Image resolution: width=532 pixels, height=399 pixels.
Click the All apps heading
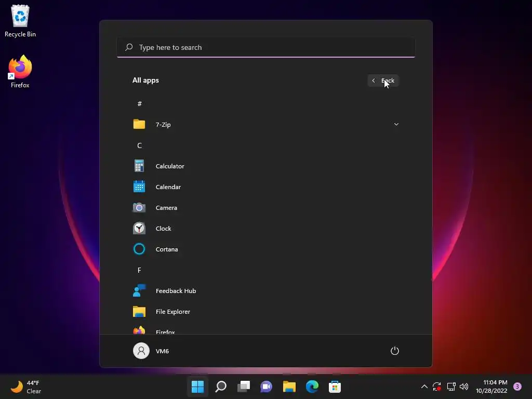coord(145,81)
